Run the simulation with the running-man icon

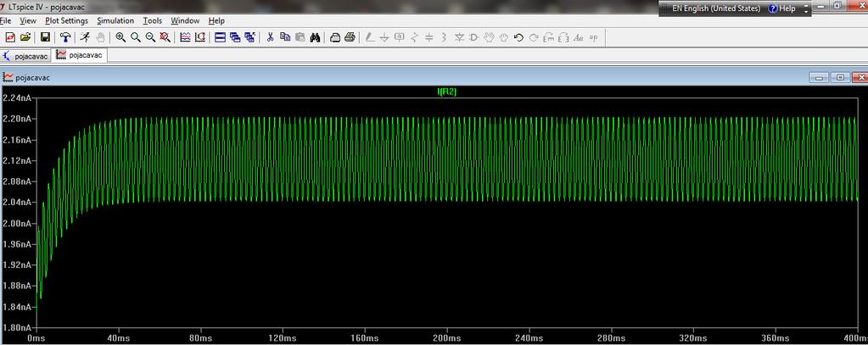click(85, 37)
